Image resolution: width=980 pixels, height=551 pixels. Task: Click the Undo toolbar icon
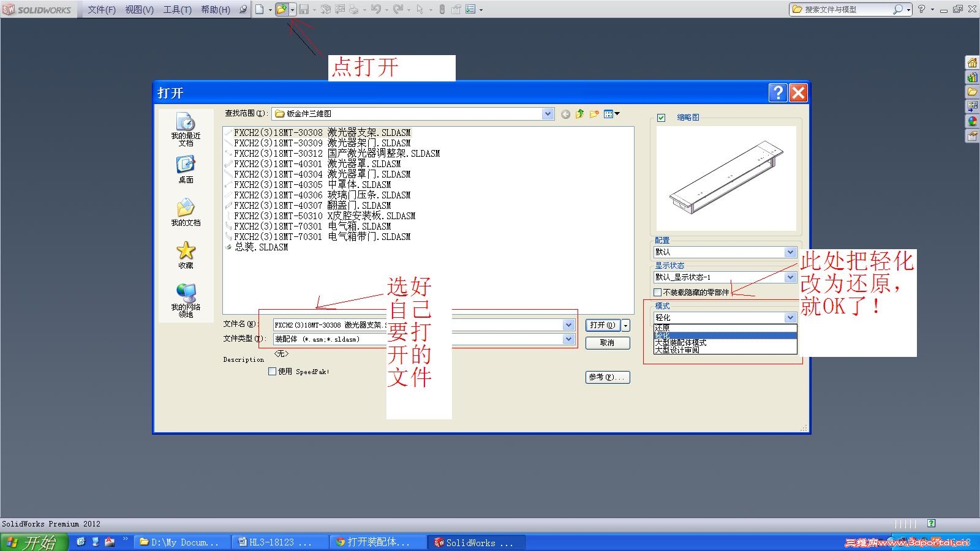point(376,9)
